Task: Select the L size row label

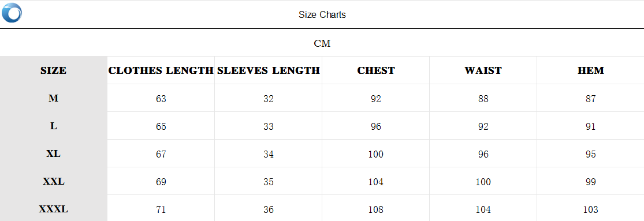Action: point(53,126)
